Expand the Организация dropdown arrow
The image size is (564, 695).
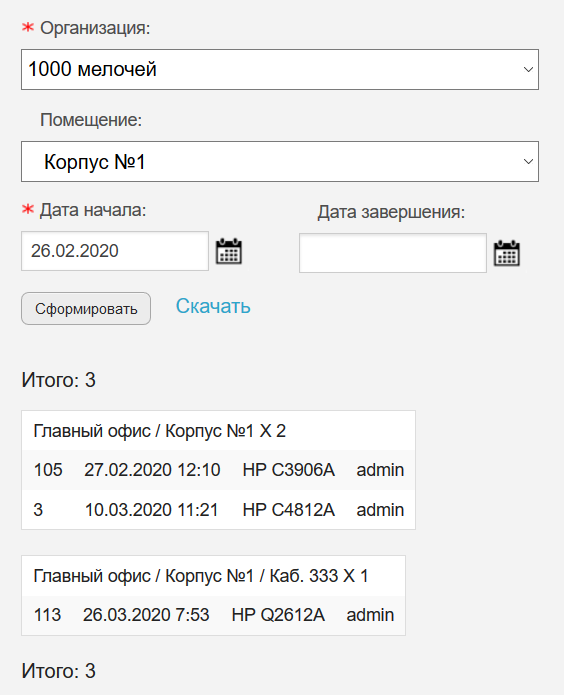tap(528, 70)
